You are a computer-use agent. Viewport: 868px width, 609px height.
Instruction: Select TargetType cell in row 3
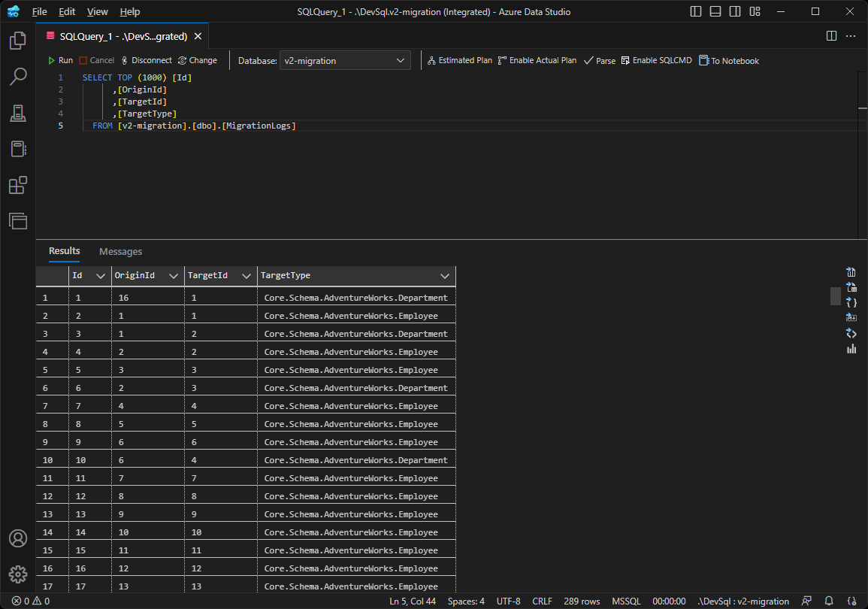point(356,334)
